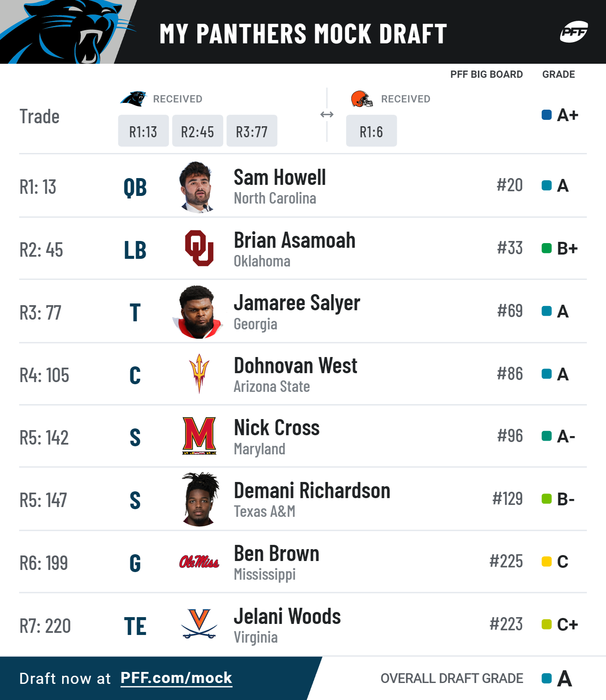Click the Ole Miss logo
Viewport: 606px width, 700px height.
[x=199, y=562]
